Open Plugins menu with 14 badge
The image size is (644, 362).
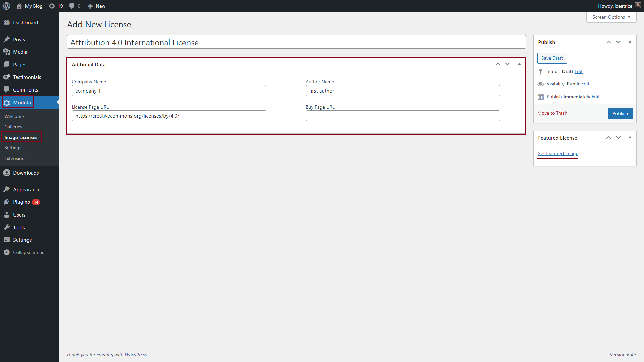coord(21,202)
